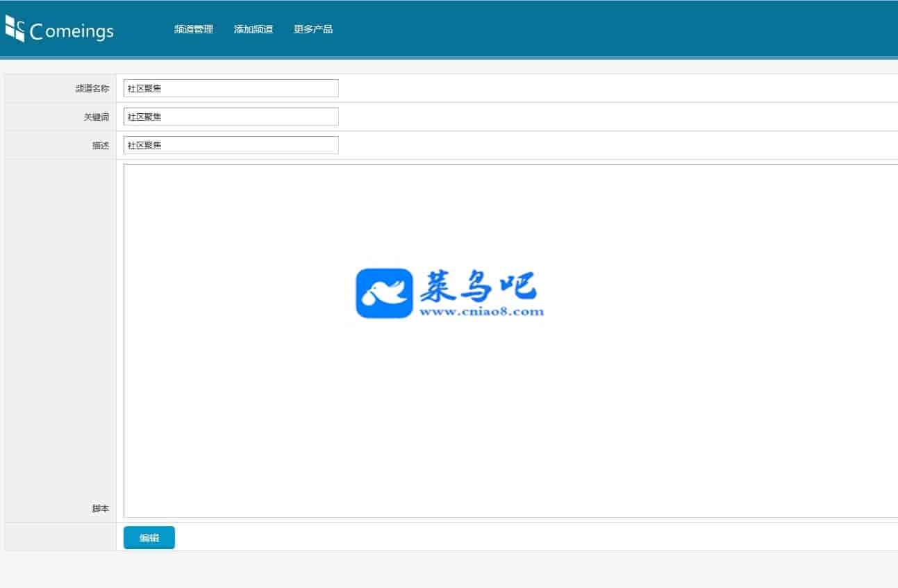Click the blank header area right of 更多产品

[590, 29]
